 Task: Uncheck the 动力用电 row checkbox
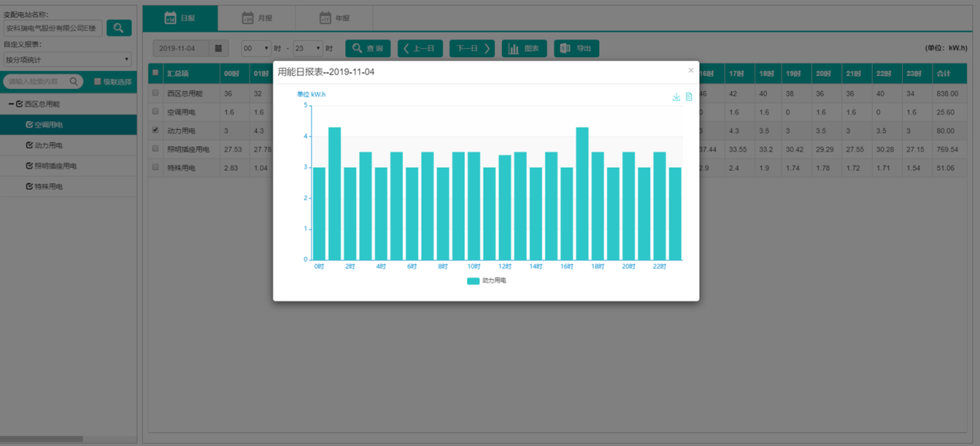tap(155, 131)
